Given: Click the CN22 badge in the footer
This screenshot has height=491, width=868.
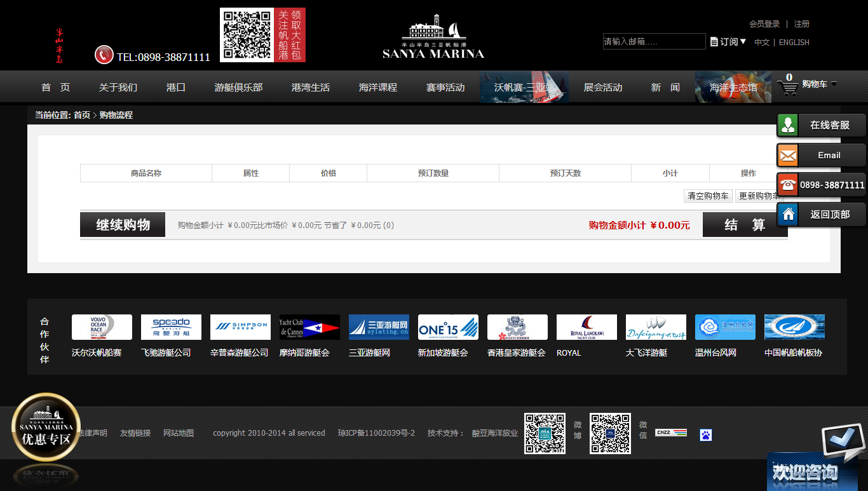Looking at the screenshot, I should pos(672,434).
